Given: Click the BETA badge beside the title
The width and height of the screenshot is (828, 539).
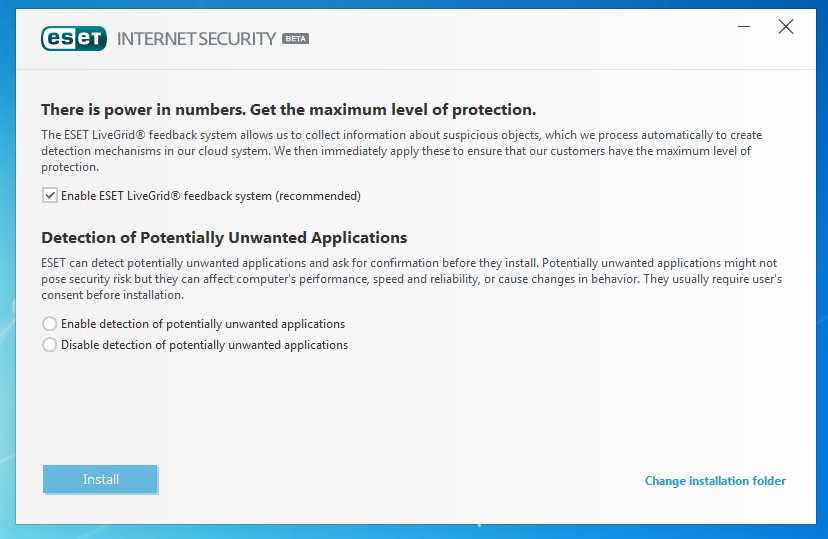Looking at the screenshot, I should (295, 39).
